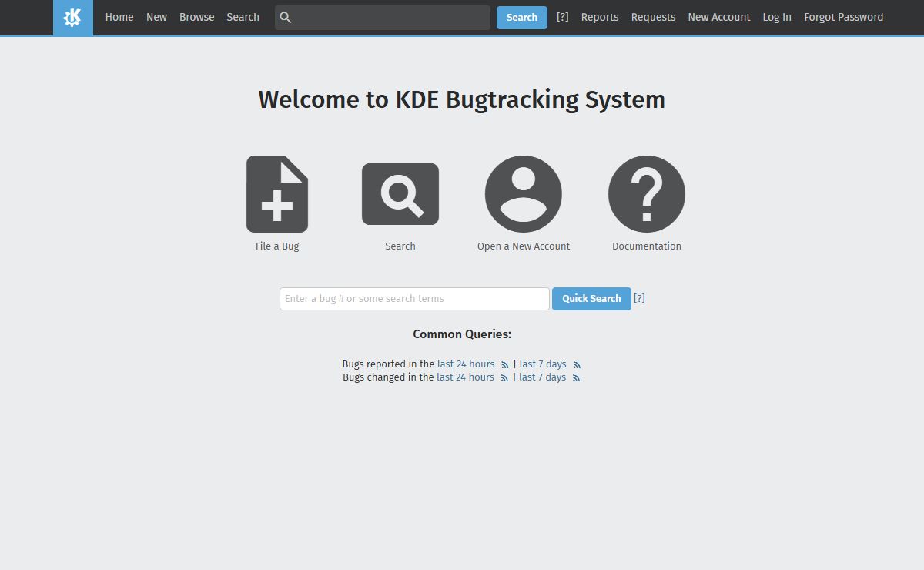Click the magnifier icon in the top search bar

[286, 17]
